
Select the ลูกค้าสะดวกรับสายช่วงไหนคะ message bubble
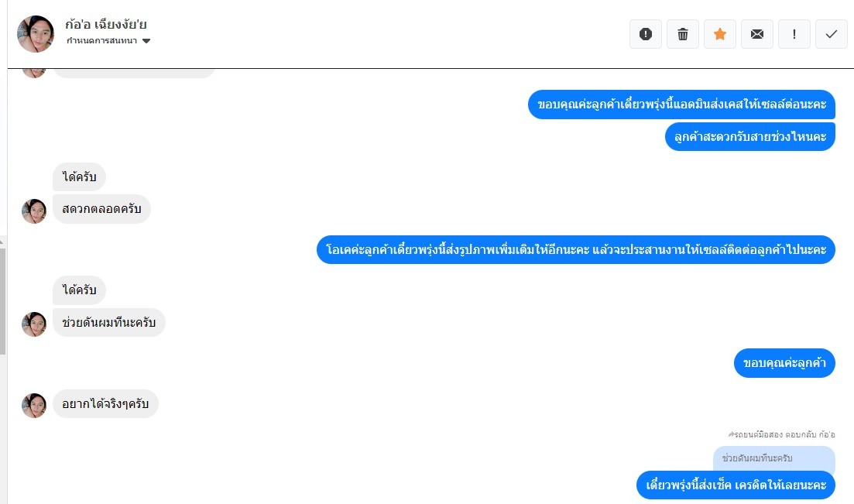point(750,136)
